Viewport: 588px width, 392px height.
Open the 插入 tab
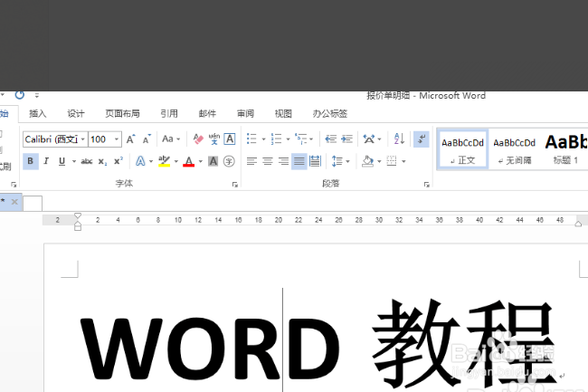[x=38, y=114]
